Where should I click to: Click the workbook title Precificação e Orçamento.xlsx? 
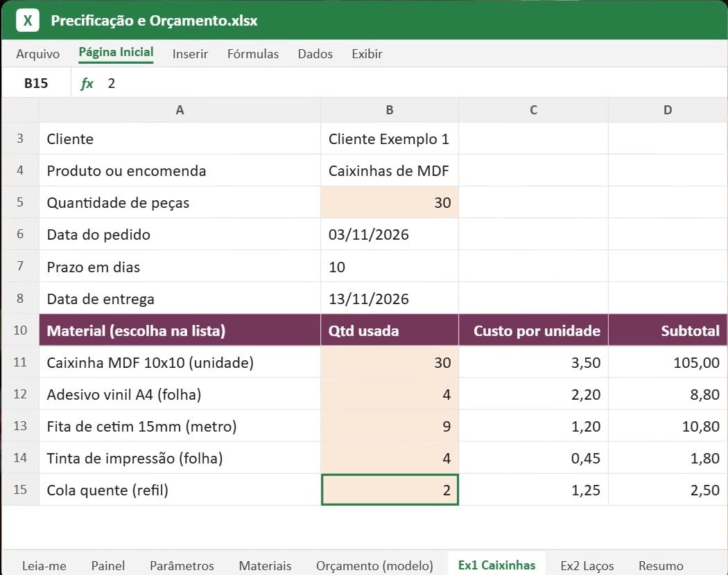coord(154,21)
